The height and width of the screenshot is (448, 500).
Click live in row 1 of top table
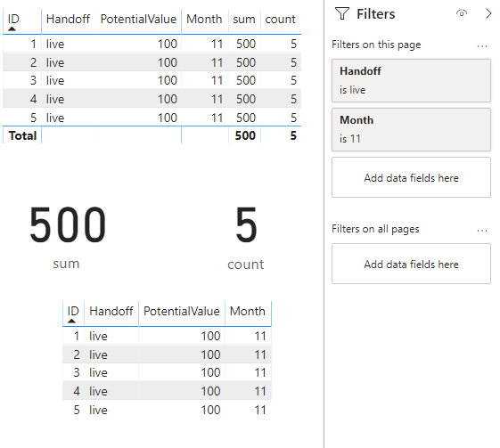(55, 44)
